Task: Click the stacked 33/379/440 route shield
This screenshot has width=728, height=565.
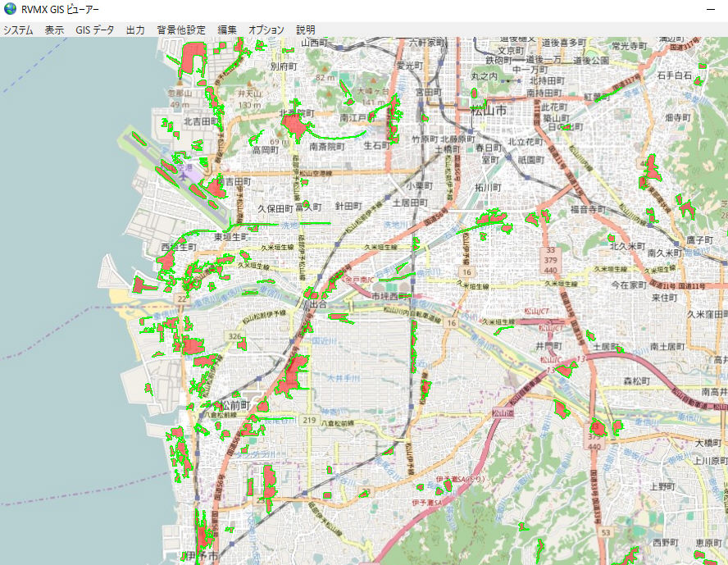Action: pyautogui.click(x=552, y=260)
